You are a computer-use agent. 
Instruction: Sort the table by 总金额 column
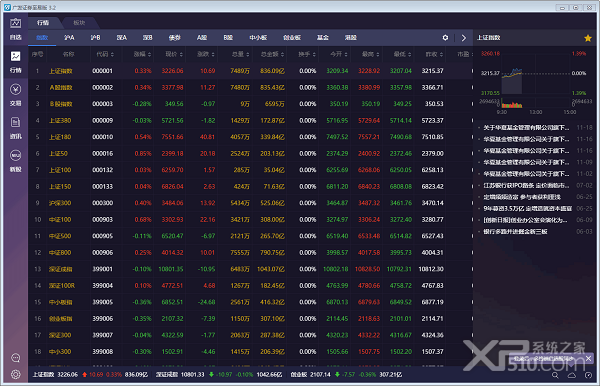272,54
